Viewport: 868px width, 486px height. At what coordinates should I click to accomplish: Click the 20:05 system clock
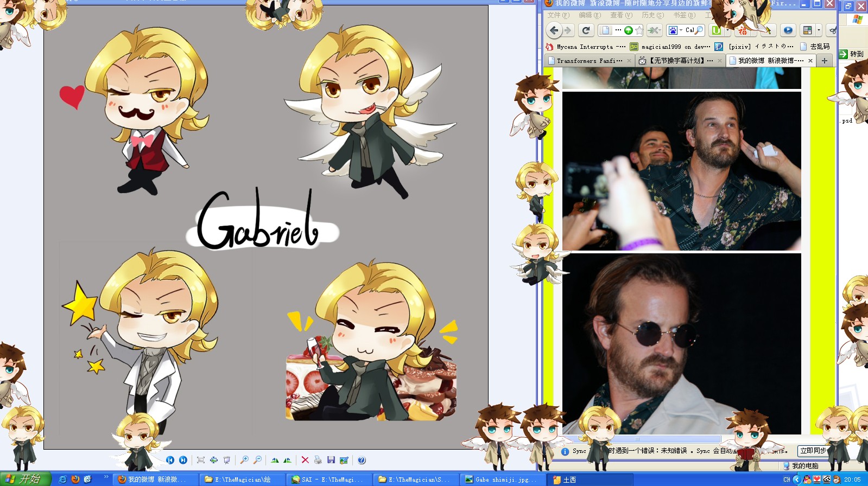click(852, 479)
